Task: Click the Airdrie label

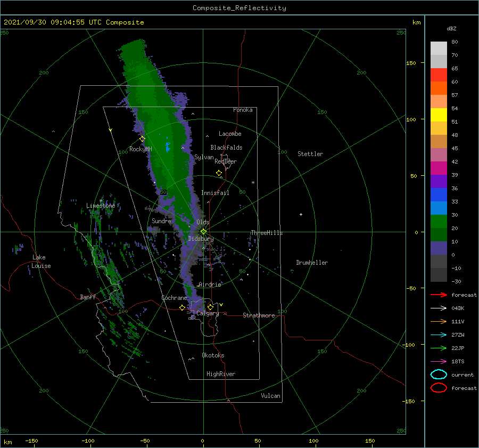Action: [210, 284]
